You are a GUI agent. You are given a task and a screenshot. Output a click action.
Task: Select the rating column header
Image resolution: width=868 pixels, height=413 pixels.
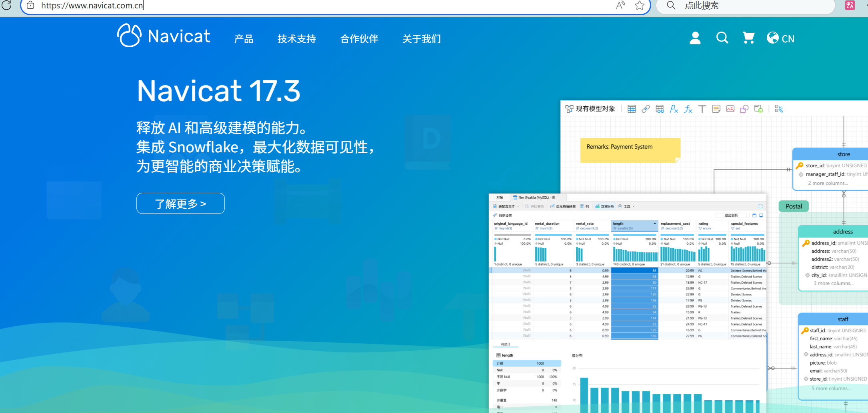[x=712, y=225]
